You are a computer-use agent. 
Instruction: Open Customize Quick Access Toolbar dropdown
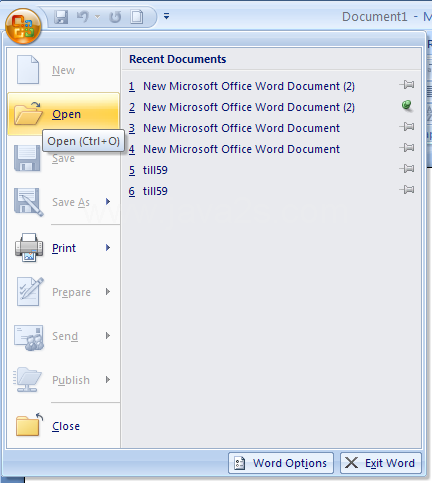pos(166,16)
